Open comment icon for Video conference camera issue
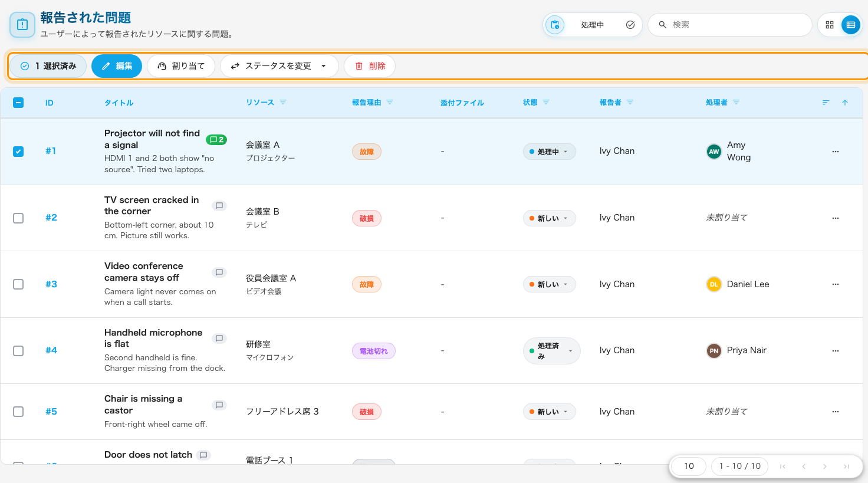Viewport: 868px width, 483px height. (219, 272)
